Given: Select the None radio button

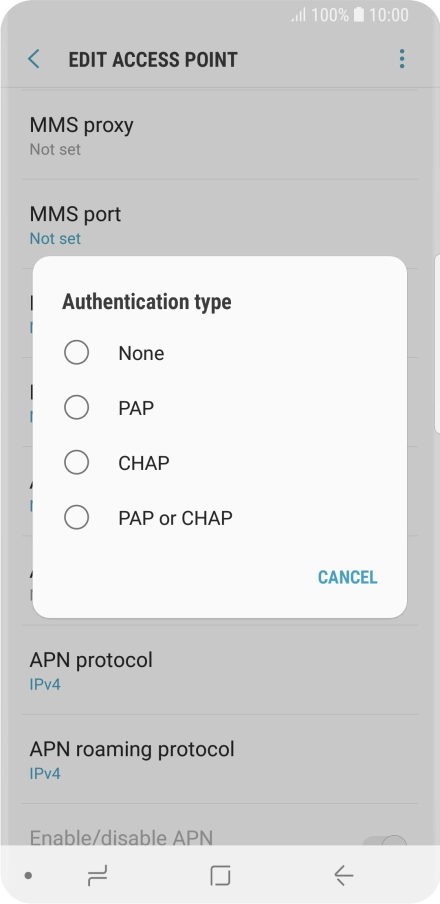Looking at the screenshot, I should coord(76,352).
